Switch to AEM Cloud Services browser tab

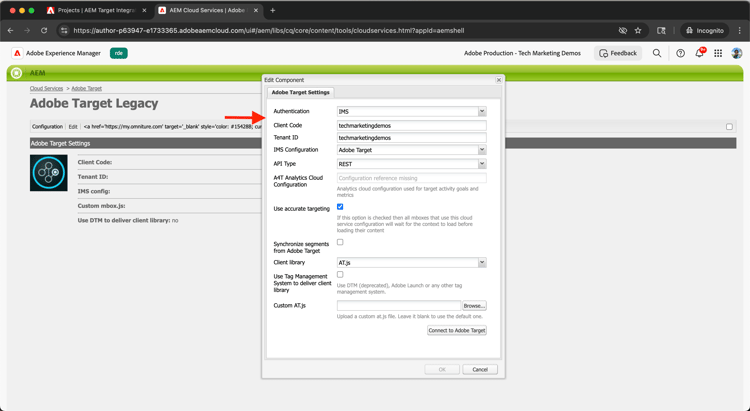pos(209,10)
